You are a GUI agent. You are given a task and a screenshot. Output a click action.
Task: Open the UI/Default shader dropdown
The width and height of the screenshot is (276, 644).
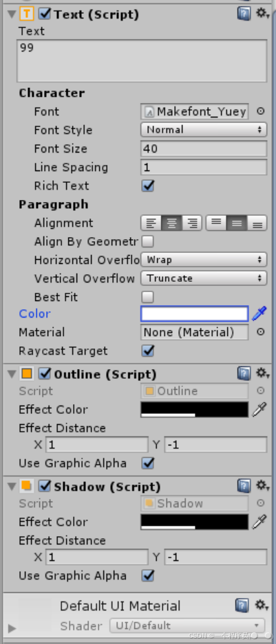[187, 626]
